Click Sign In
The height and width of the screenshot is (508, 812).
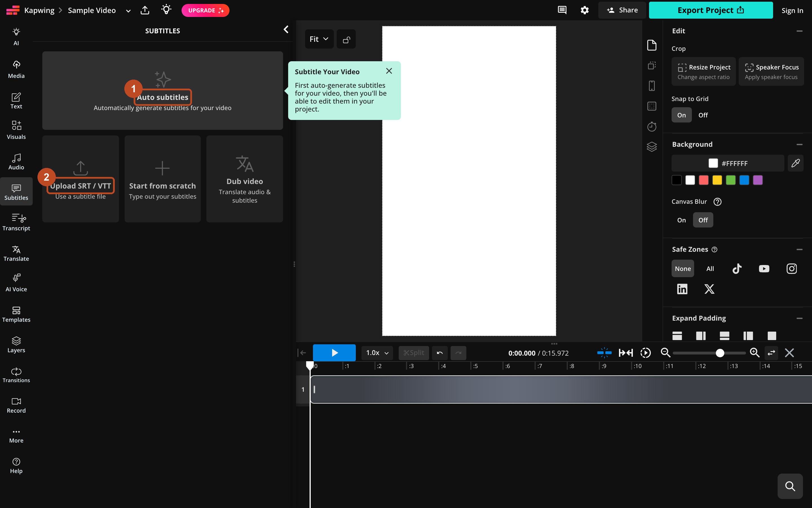[792, 10]
